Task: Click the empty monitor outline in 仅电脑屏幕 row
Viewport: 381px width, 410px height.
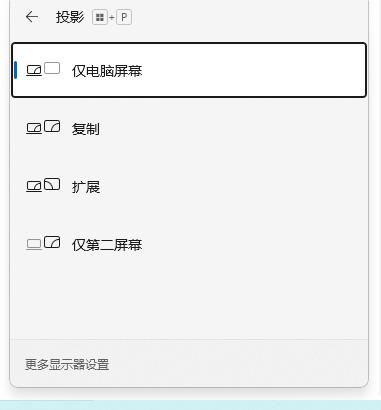Action: (52, 68)
